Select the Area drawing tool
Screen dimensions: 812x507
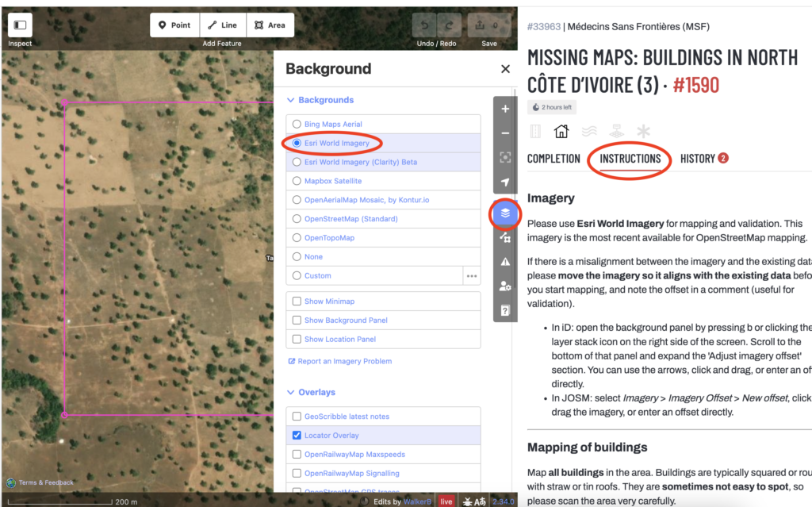(270, 25)
